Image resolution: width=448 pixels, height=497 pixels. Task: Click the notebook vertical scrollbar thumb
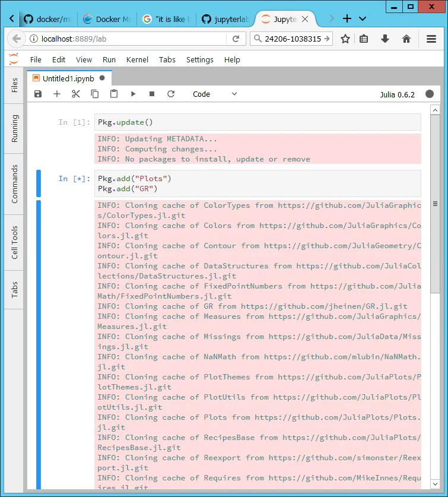[436, 204]
